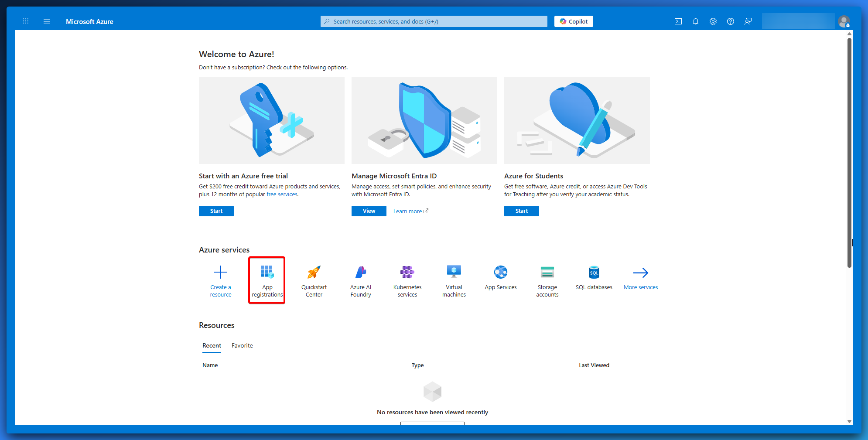The image size is (868, 440).
Task: Start the Azure free trial
Action: [x=216, y=211]
